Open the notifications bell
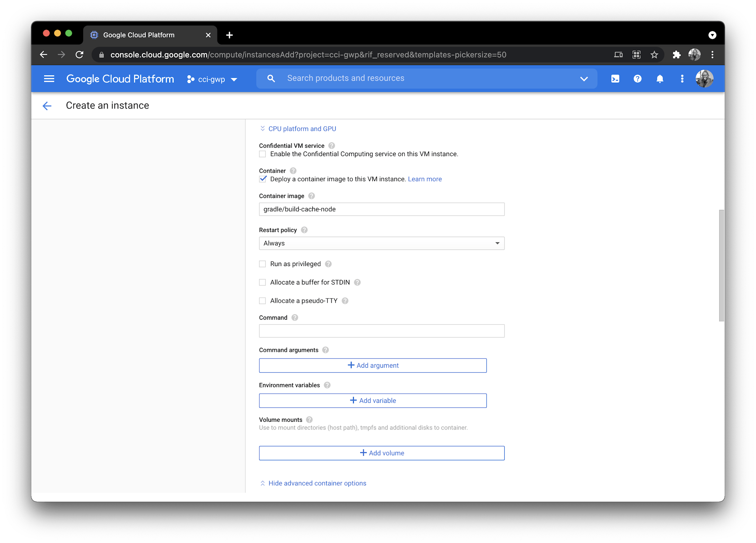Screen dimensions: 756x543 [660, 79]
